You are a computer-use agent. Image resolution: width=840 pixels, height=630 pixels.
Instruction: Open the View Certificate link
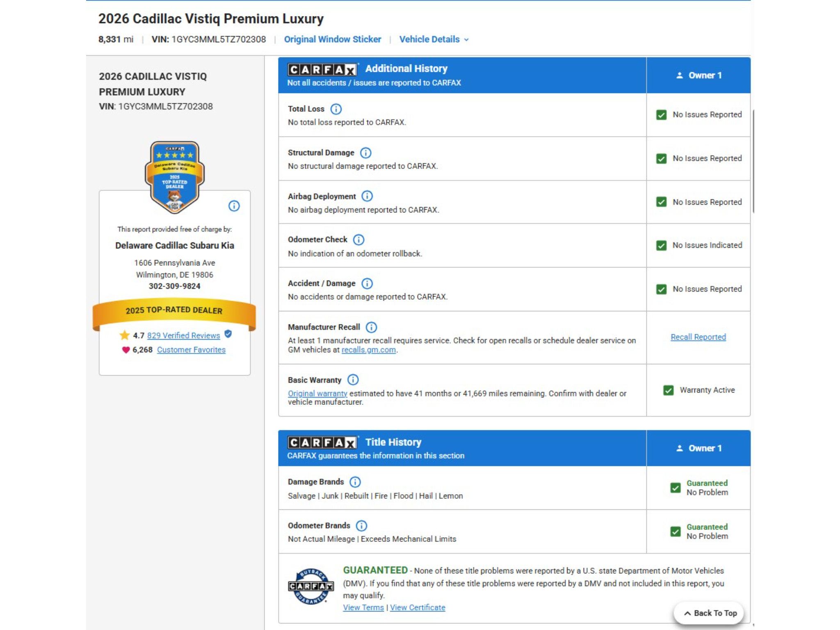point(418,607)
